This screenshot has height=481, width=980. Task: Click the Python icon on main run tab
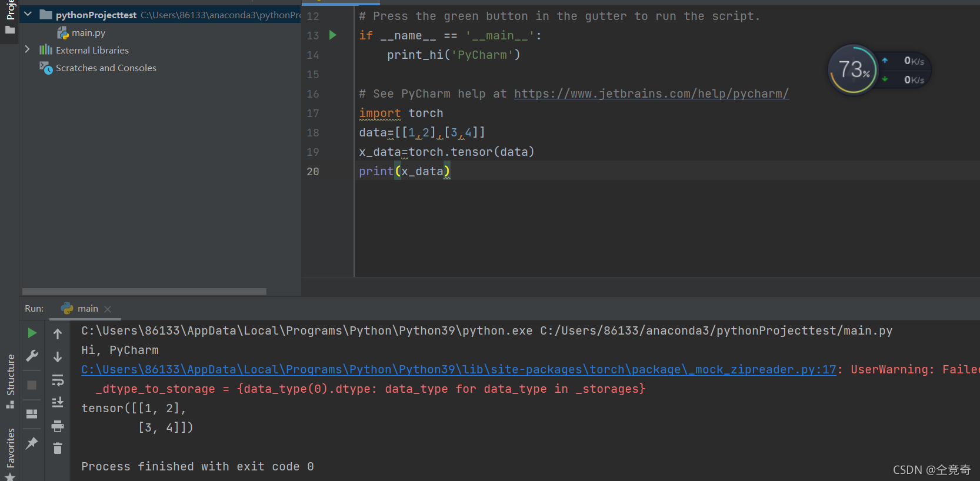point(67,309)
